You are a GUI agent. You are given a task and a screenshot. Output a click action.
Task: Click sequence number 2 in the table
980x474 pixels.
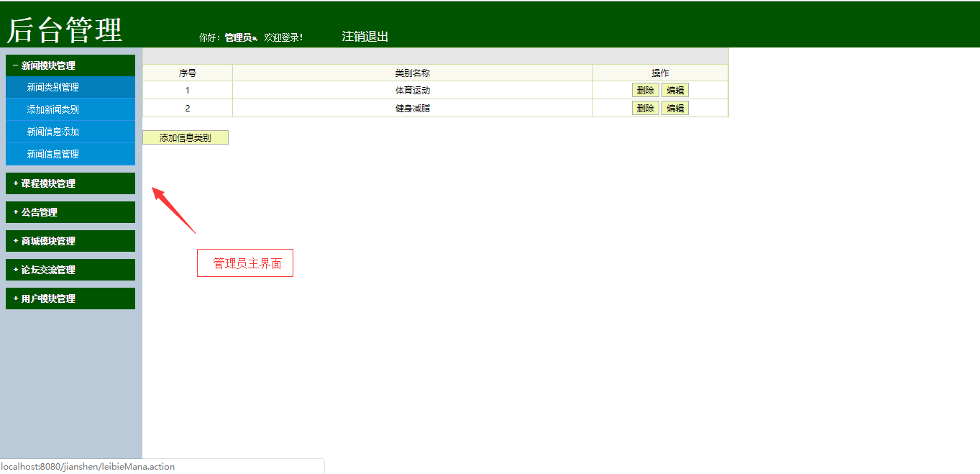pyautogui.click(x=188, y=108)
